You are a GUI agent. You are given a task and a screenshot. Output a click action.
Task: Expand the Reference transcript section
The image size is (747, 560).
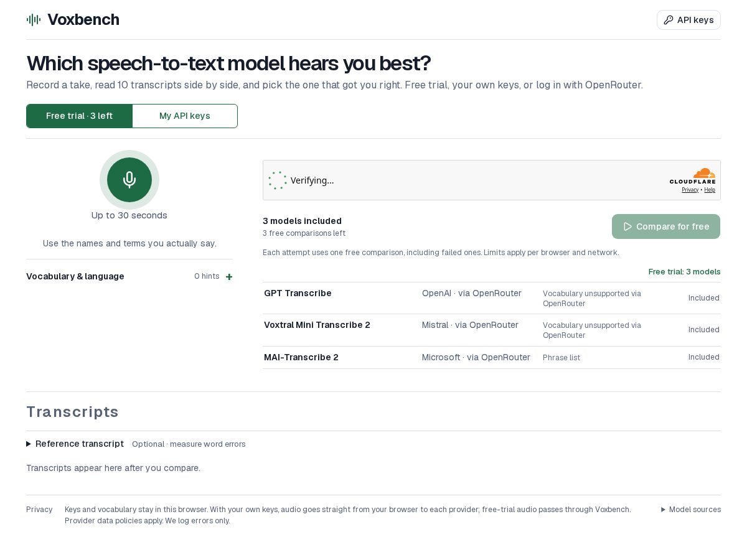(x=75, y=444)
